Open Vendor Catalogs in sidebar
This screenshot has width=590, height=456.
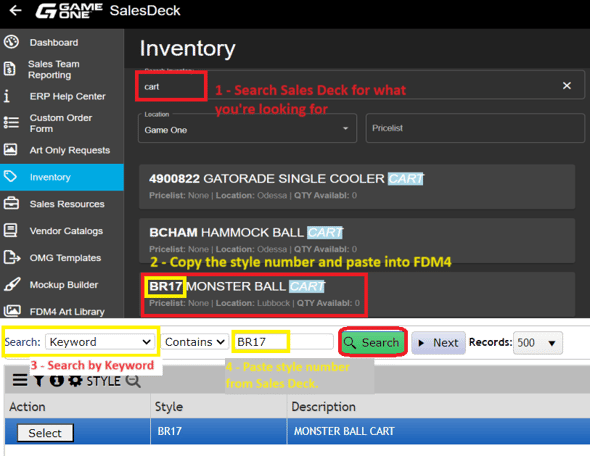[x=66, y=231]
